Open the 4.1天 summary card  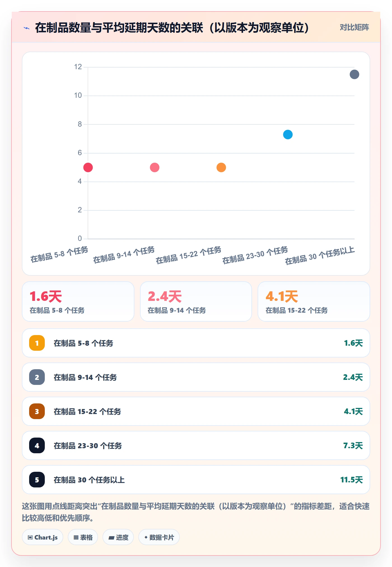(x=314, y=301)
